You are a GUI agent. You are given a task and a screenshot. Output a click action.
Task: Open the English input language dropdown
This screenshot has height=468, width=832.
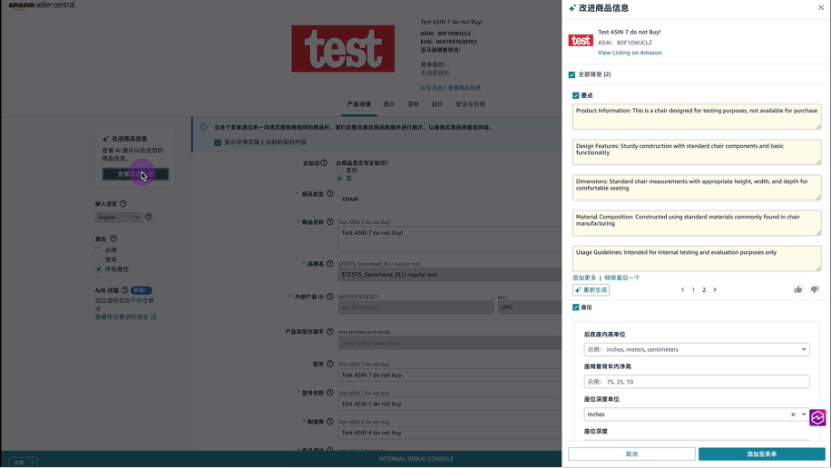118,217
